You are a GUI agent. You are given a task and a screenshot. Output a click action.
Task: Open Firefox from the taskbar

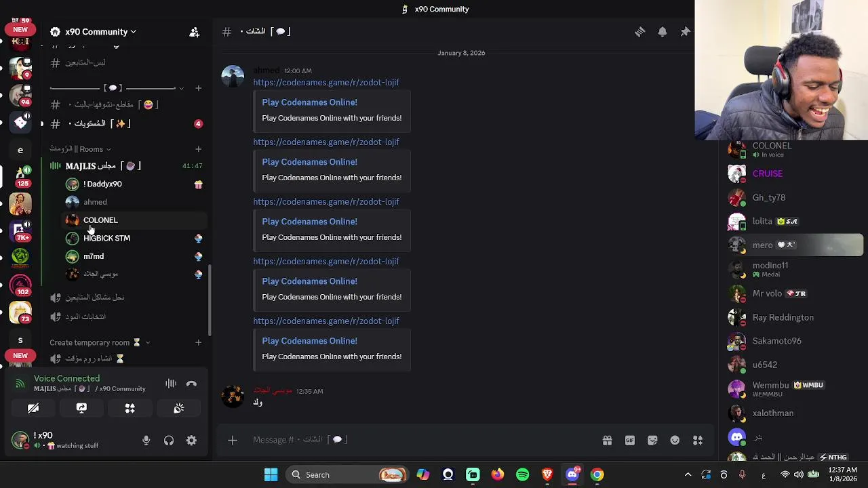[498, 474]
